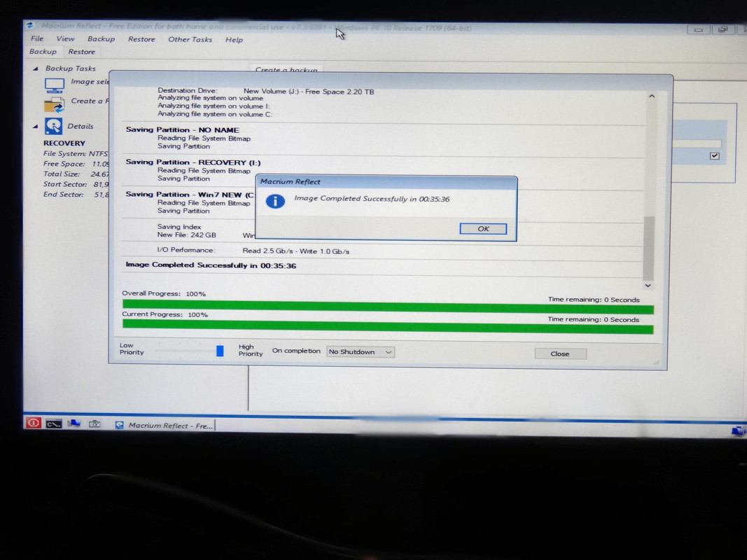Click the Macrium Reflect title bar logo
Image resolution: width=747 pixels, height=560 pixels.
30,25
